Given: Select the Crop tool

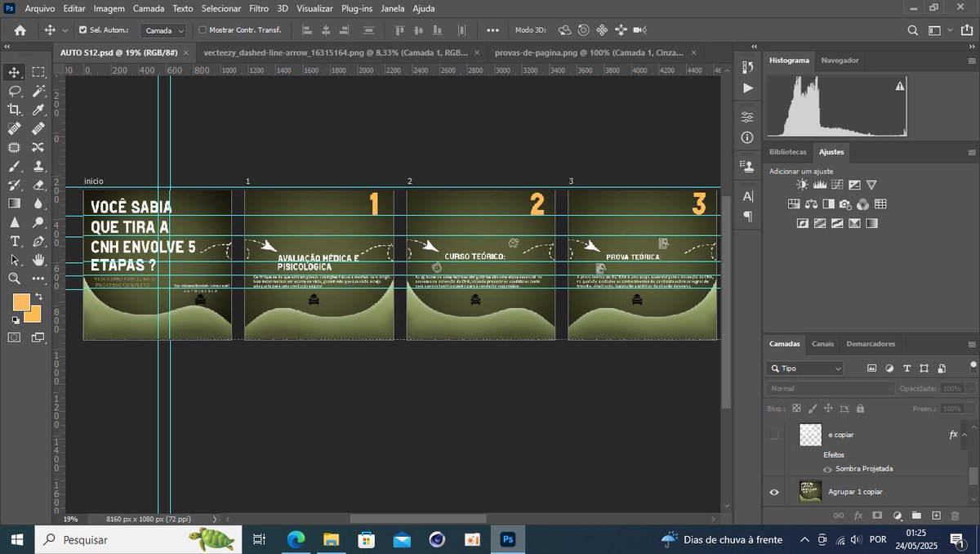Looking at the screenshot, I should [15, 109].
